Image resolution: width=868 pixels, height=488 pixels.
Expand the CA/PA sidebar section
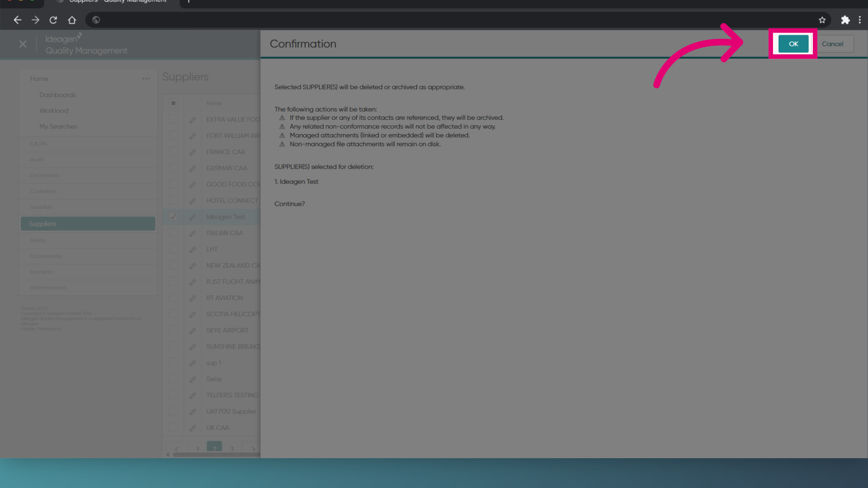(88, 144)
